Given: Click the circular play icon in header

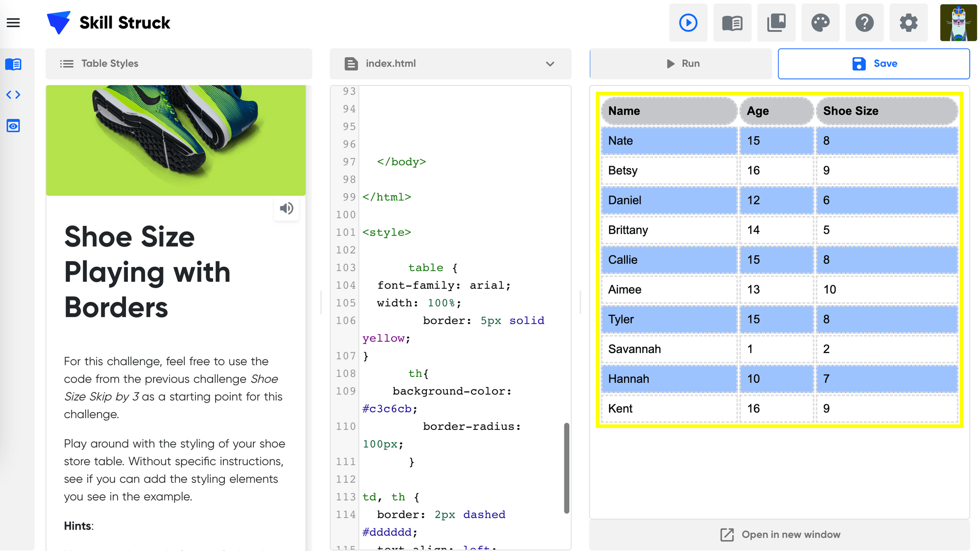Looking at the screenshot, I should pyautogui.click(x=688, y=23).
